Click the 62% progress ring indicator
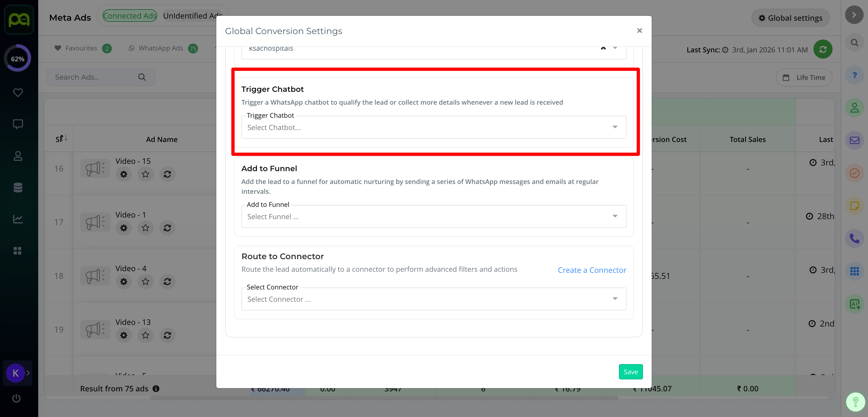This screenshot has height=417, width=868. (17, 59)
